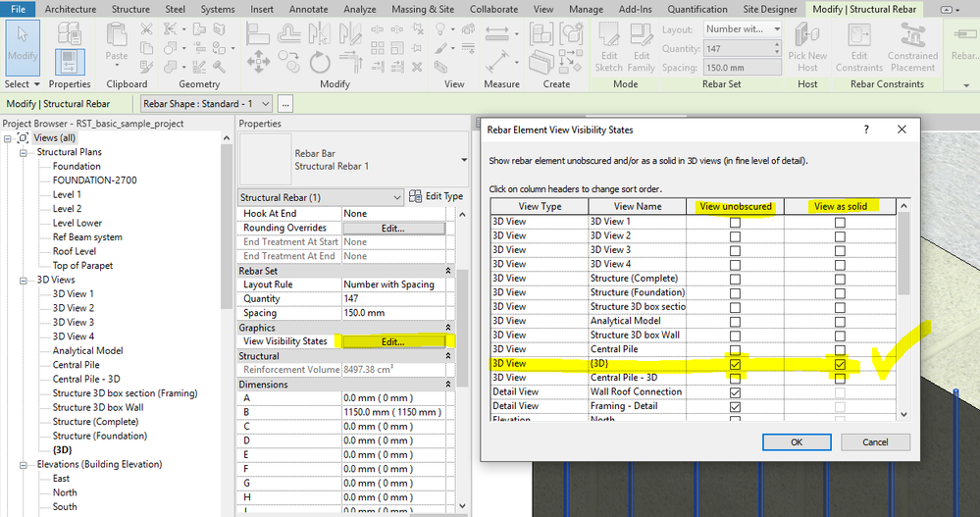The image size is (980, 517).
Task: Click the Pin tool icon
Action: [x=417, y=47]
